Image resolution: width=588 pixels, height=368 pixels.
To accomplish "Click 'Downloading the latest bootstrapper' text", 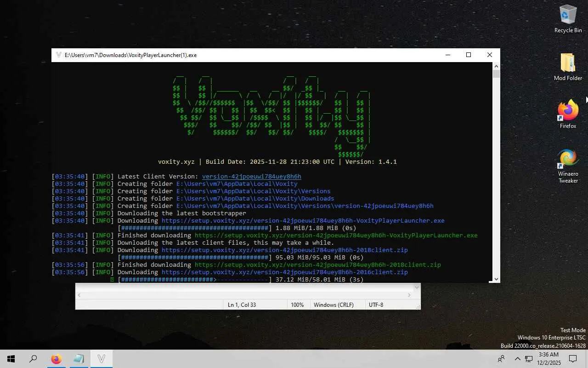I will tap(182, 213).
